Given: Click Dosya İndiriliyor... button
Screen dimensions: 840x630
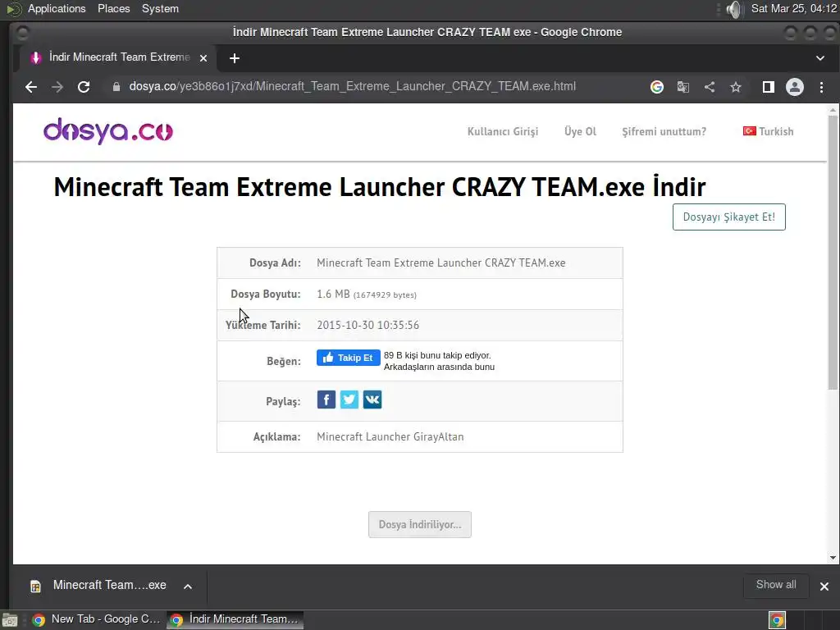Looking at the screenshot, I should 420,524.
